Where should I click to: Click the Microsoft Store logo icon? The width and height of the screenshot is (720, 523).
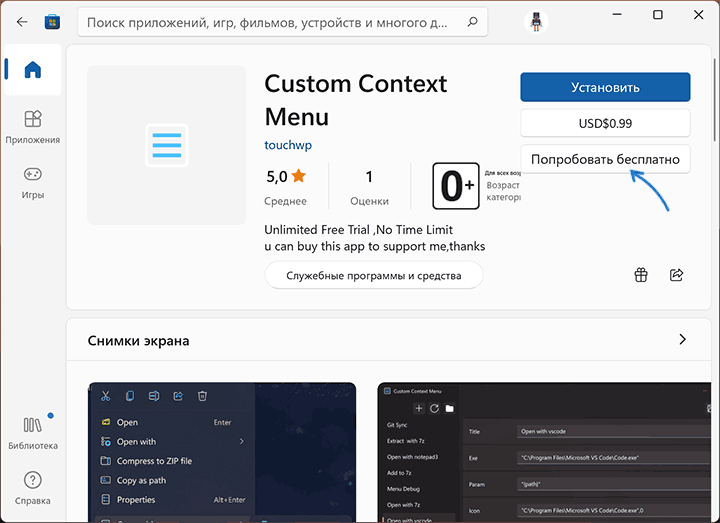point(52,22)
